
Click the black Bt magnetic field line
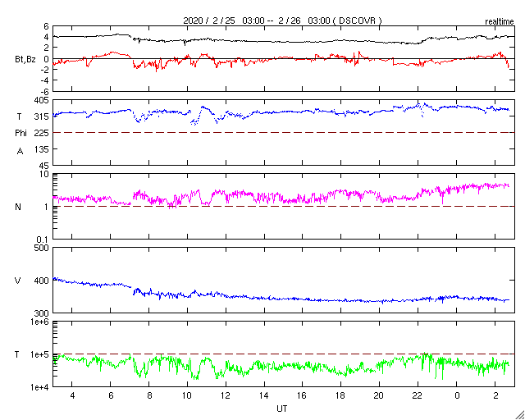click(x=246, y=40)
